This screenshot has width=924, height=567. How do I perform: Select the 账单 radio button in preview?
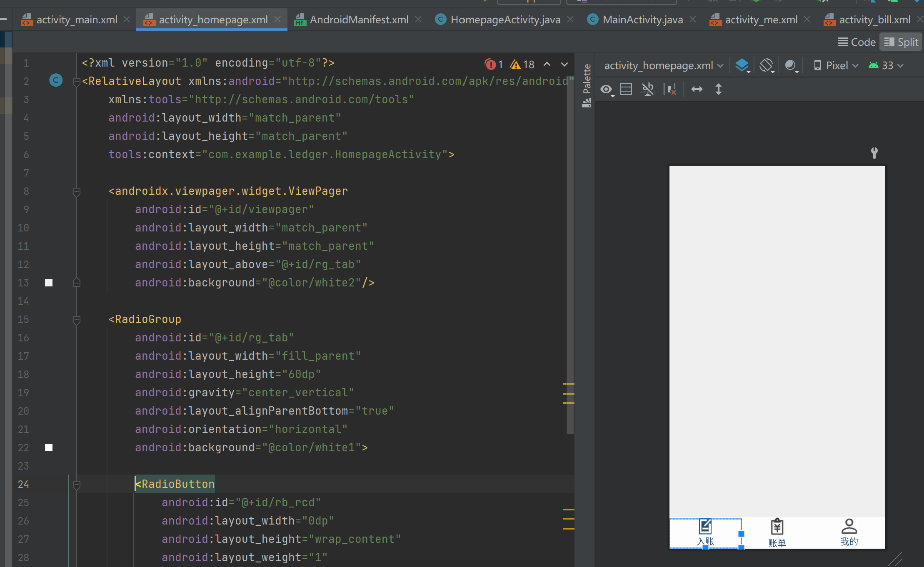[x=777, y=532]
